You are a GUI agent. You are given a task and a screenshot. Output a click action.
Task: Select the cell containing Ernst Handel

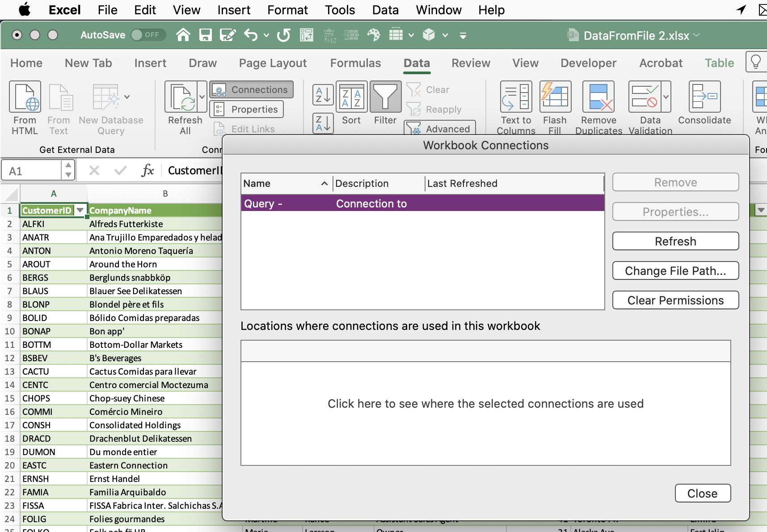coord(155,478)
